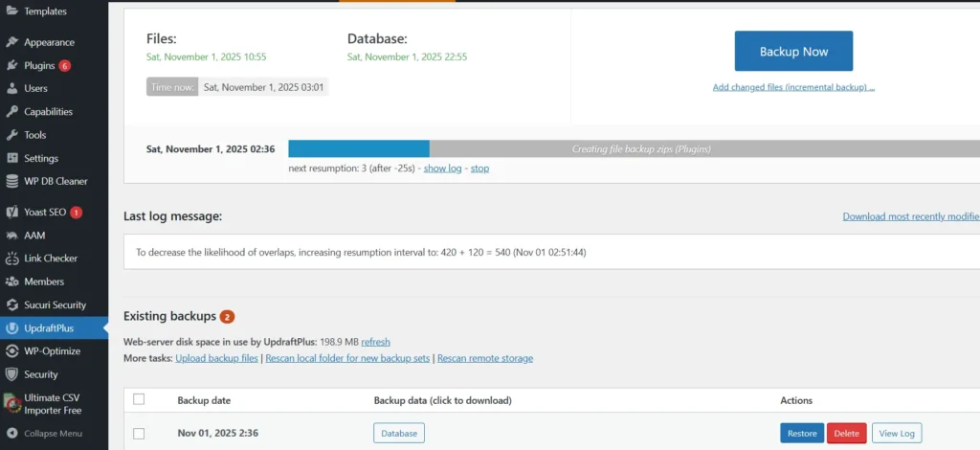Click the Existing backups count badge
980x450 pixels.
click(227, 317)
